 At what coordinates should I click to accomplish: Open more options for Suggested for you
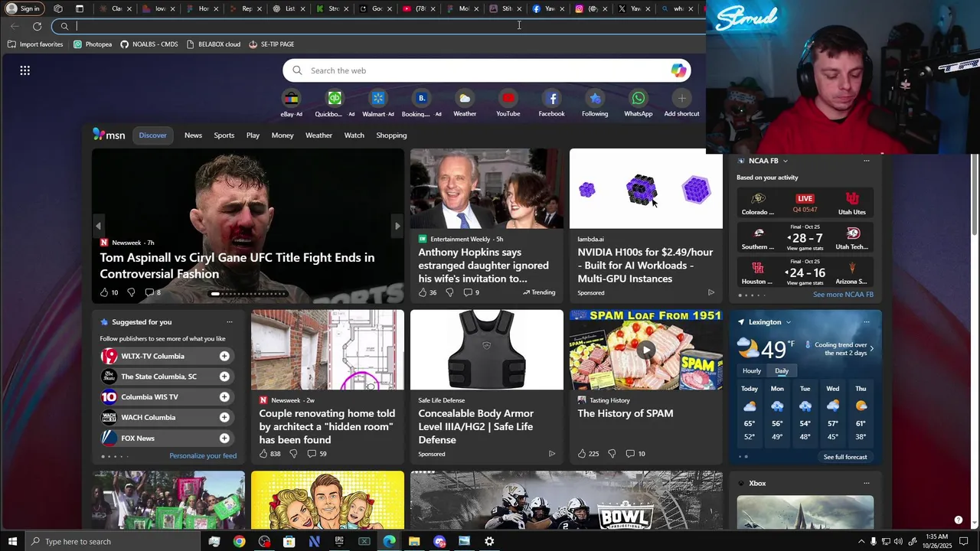pyautogui.click(x=229, y=322)
